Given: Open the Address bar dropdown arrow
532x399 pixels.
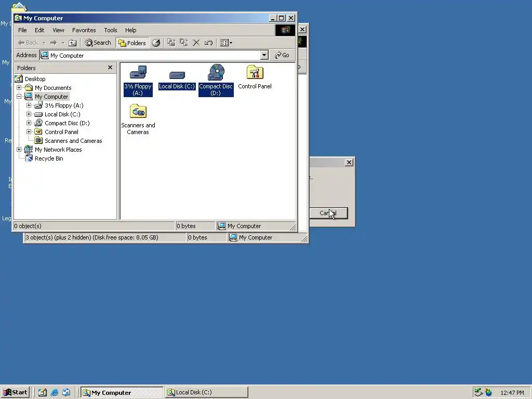Looking at the screenshot, I should click(x=264, y=55).
